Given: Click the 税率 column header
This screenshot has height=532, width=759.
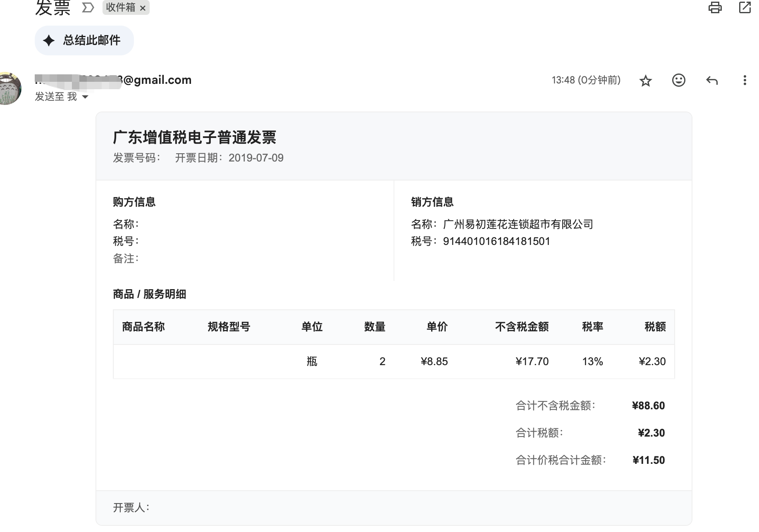Looking at the screenshot, I should click(593, 327).
